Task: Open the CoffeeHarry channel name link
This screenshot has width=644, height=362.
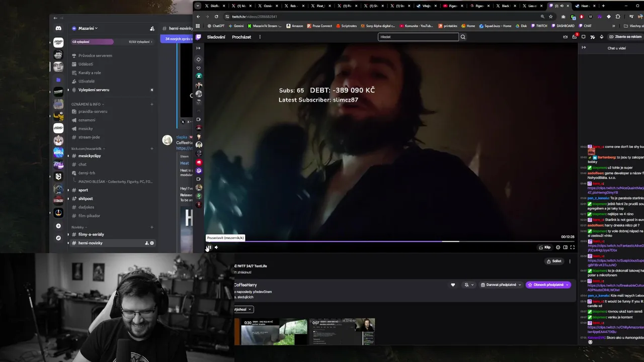Action: pyautogui.click(x=246, y=285)
